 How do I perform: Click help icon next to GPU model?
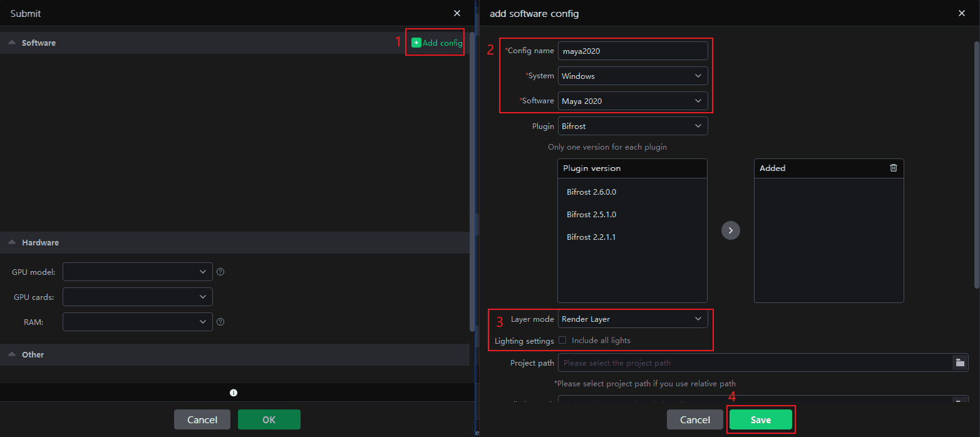[220, 272]
